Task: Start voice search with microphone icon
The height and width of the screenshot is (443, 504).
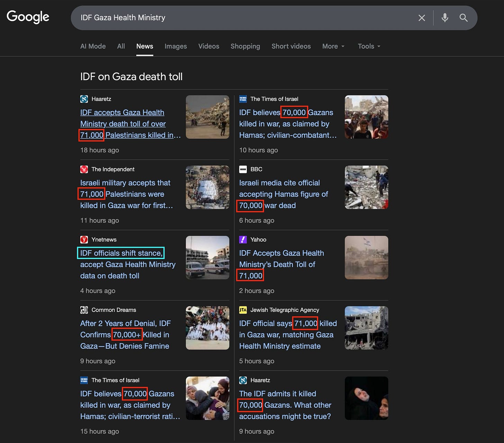Action: point(445,18)
